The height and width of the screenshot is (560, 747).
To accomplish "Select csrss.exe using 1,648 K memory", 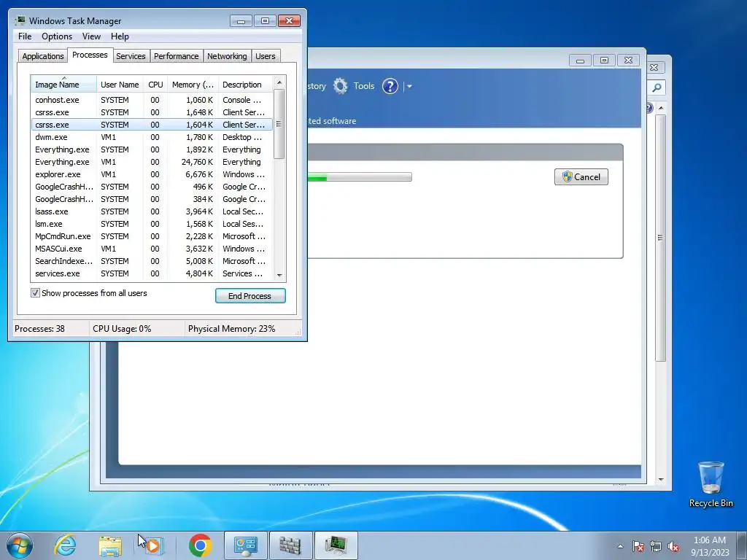I will [x=152, y=112].
